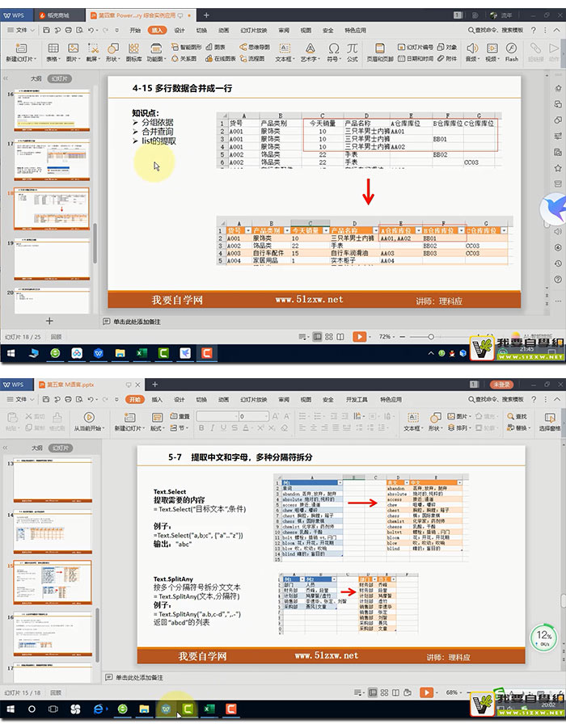Viewport: 566px width, 728px height.
Task: Switch to slide sorter view in 第五章 status bar
Action: tap(384, 692)
